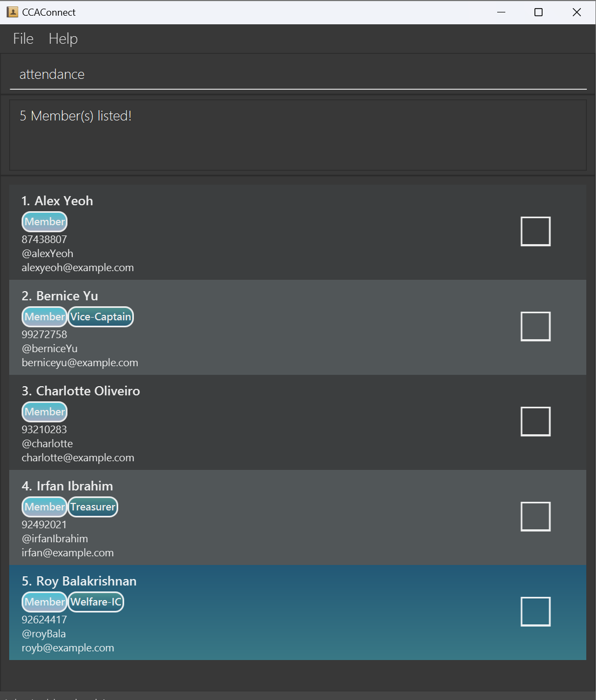This screenshot has width=596, height=700.
Task: Click the result display showing members listed
Action: tap(298, 135)
